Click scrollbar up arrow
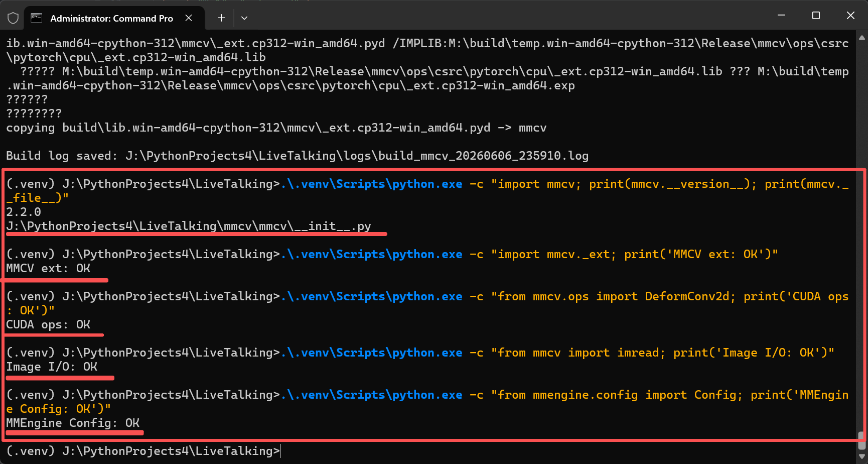The height and width of the screenshot is (464, 868). 862,38
